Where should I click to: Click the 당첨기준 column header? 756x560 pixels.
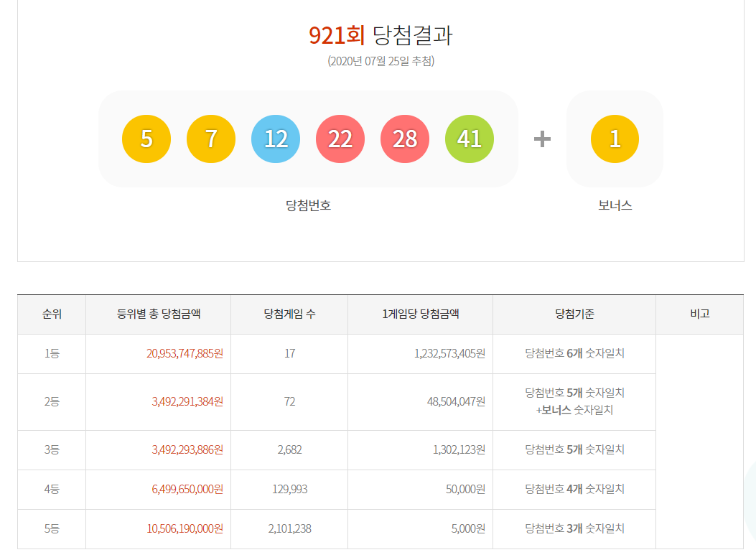click(574, 314)
